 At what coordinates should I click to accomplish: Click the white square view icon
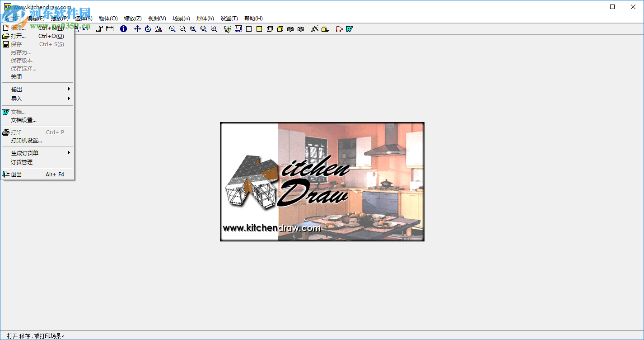click(x=249, y=29)
